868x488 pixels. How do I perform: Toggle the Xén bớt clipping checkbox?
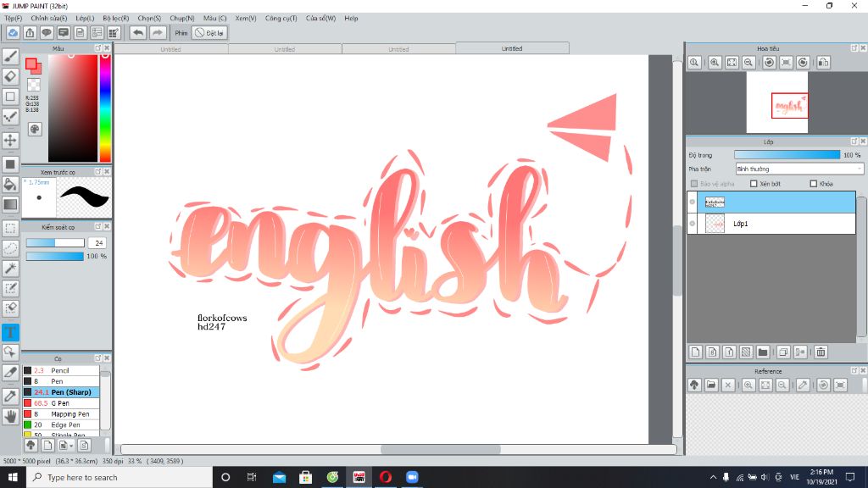tap(754, 184)
